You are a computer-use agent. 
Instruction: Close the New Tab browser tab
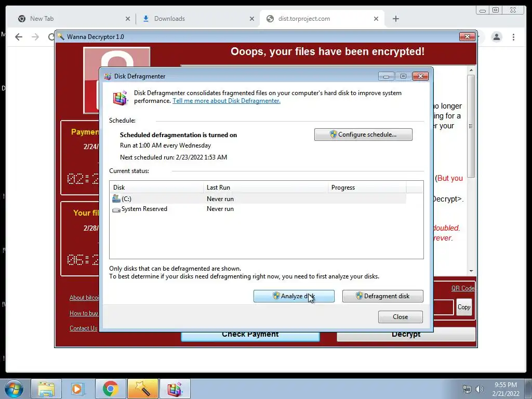[x=128, y=19]
